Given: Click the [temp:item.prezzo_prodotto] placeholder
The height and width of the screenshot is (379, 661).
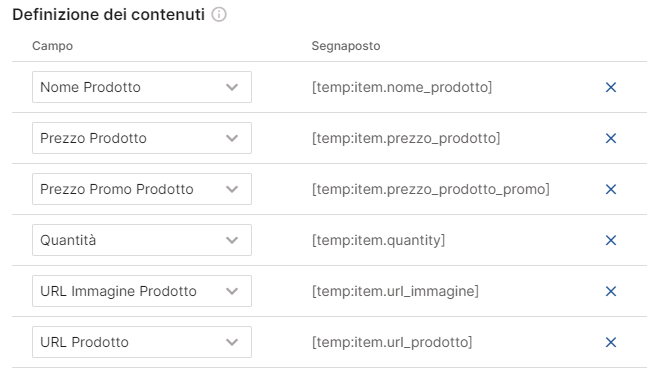Looking at the screenshot, I should (x=406, y=138).
